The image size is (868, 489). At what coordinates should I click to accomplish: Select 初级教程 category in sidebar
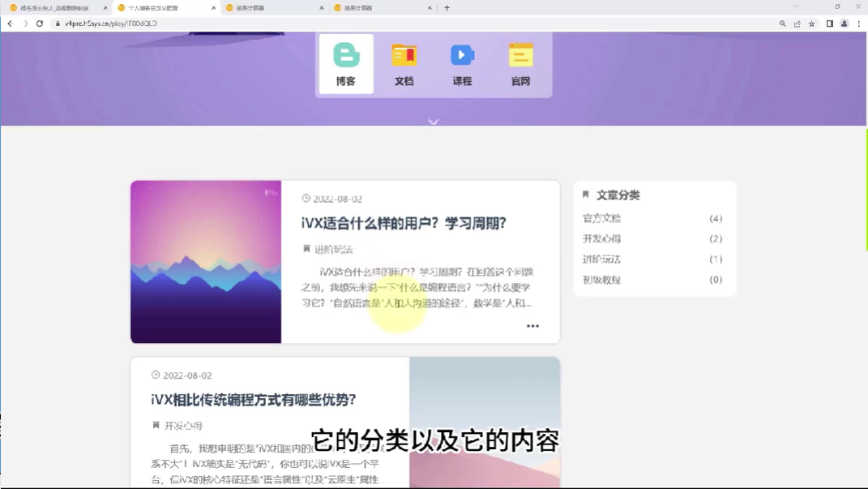tap(601, 280)
